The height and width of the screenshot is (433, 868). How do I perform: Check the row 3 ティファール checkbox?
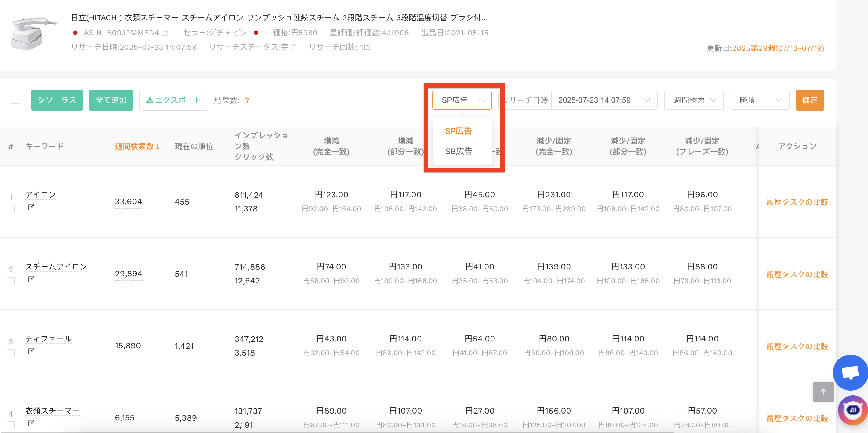point(11,353)
